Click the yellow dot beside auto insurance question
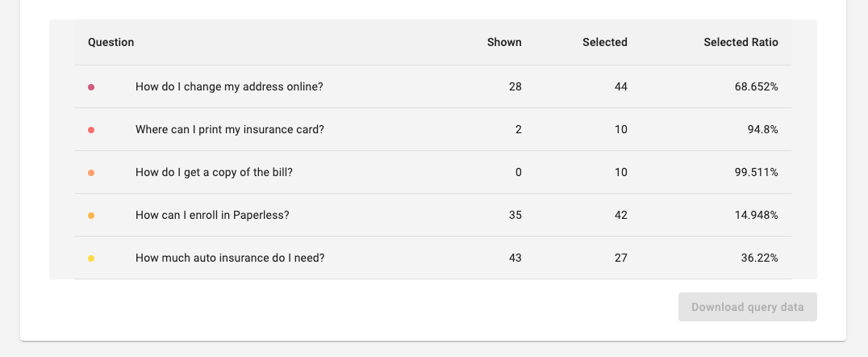 (91, 258)
